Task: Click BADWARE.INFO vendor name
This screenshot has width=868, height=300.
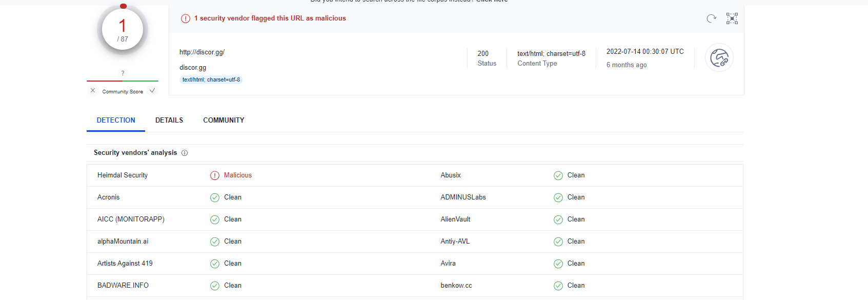Action: pyautogui.click(x=123, y=286)
